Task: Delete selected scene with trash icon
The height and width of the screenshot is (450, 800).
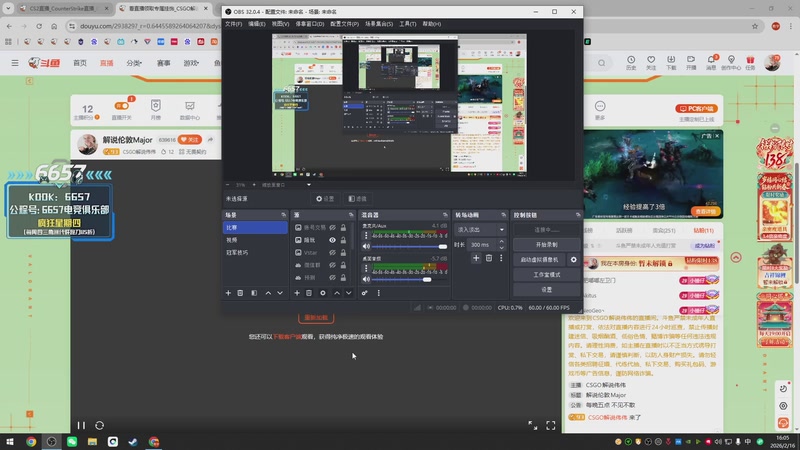Action: [x=240, y=293]
